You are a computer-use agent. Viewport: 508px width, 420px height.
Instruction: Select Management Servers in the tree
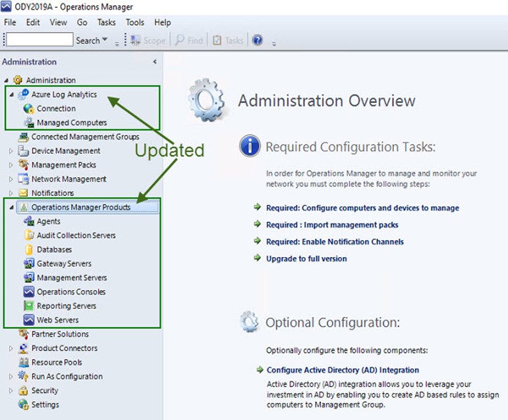71,278
